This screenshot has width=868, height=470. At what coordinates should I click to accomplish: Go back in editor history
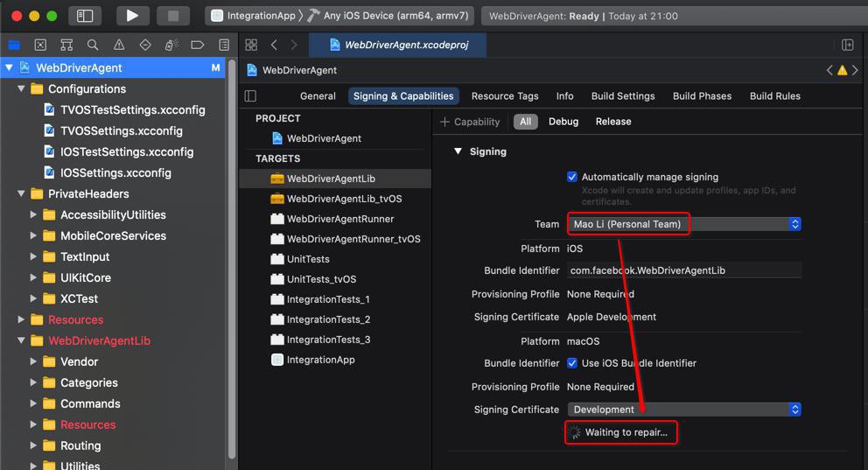(274, 45)
